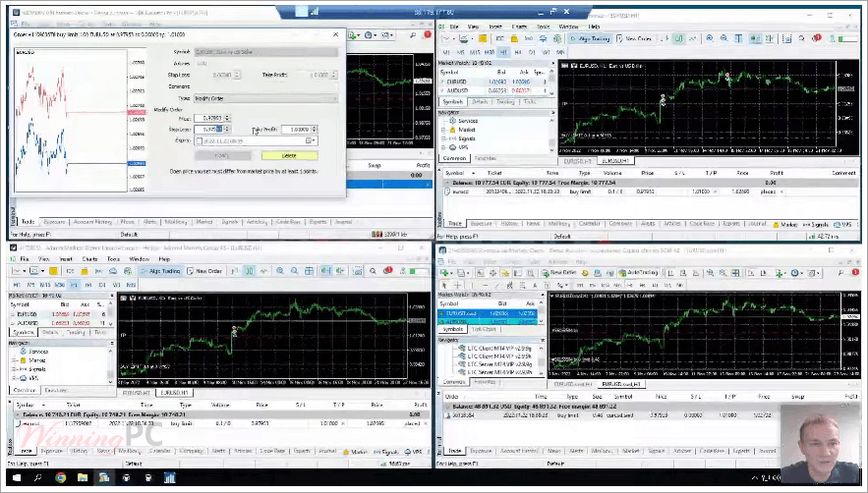Open the Type dropdown showing Modify Order
The image size is (868, 493).
265,98
